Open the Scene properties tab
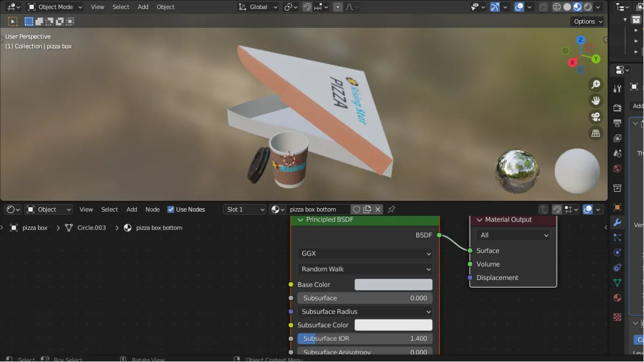The width and height of the screenshot is (644, 362). click(x=617, y=154)
